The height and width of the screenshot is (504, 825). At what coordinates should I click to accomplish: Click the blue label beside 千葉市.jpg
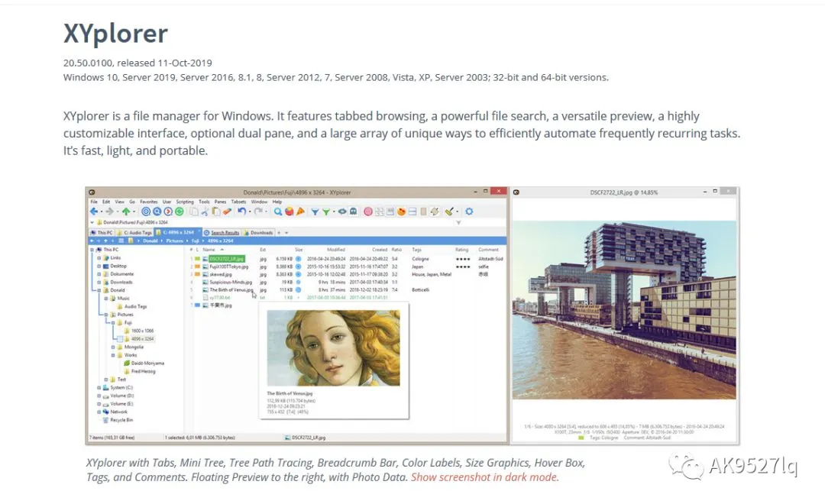(x=197, y=305)
